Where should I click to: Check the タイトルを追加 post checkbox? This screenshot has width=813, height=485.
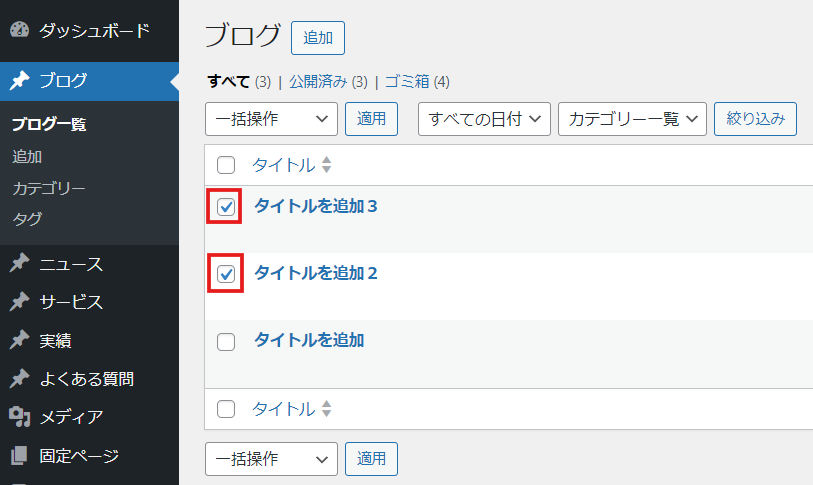(x=226, y=341)
